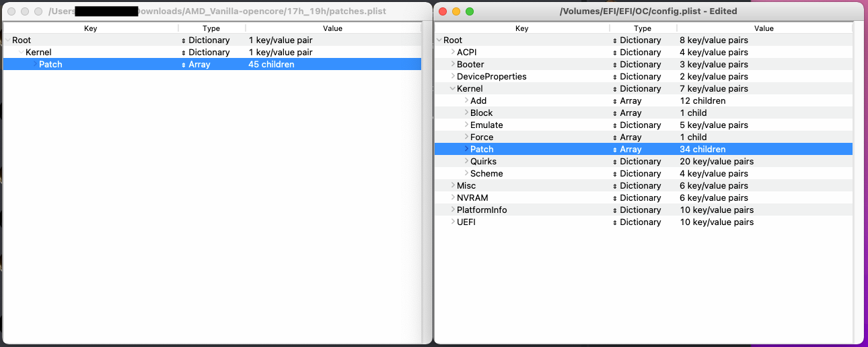
Task: Expand the Patch array in config.plist
Action: tap(466, 150)
